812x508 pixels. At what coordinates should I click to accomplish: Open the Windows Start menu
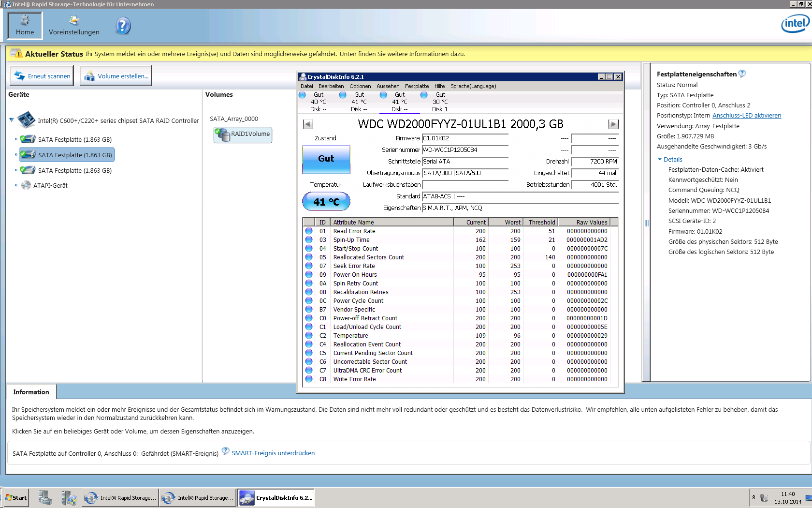pos(16,497)
